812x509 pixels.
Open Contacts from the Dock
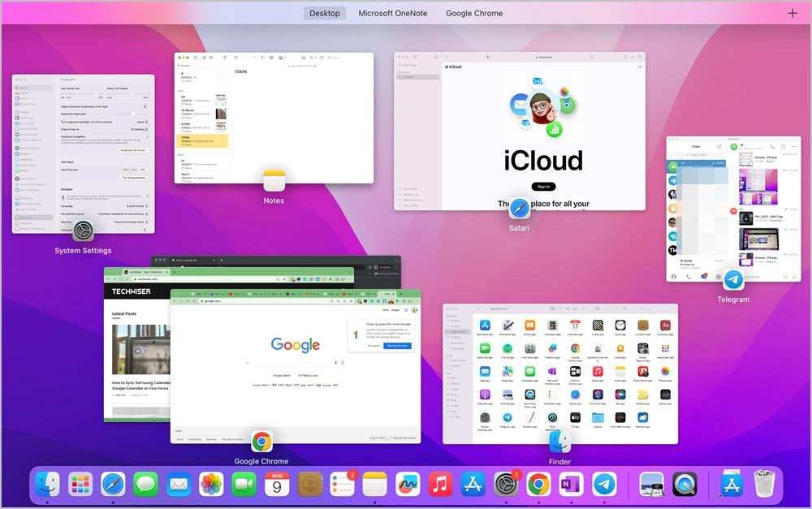pos(309,485)
